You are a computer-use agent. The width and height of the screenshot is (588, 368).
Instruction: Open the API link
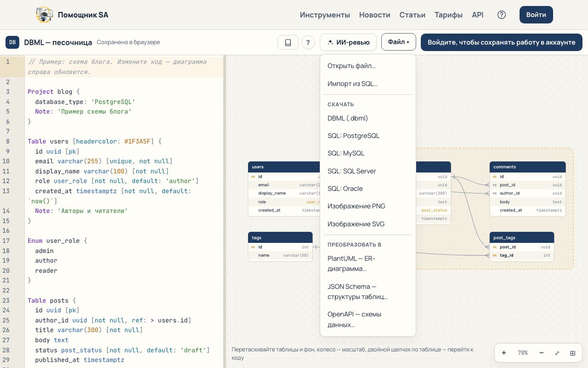pyautogui.click(x=478, y=15)
